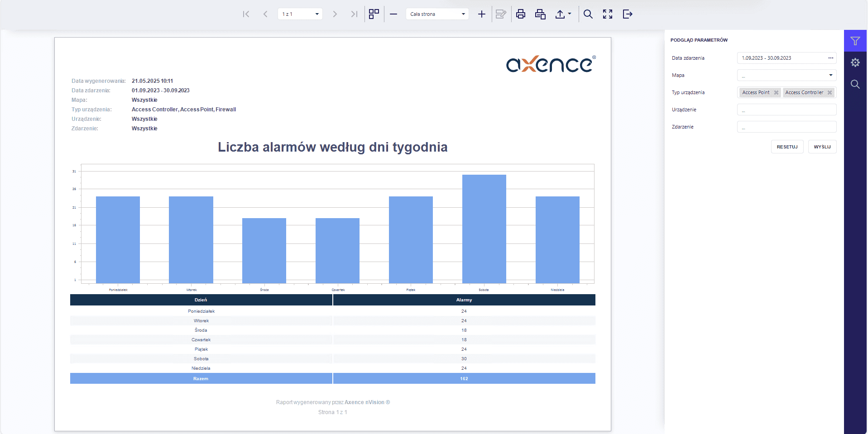
Task: Remove the Access Controller tag
Action: tap(830, 92)
